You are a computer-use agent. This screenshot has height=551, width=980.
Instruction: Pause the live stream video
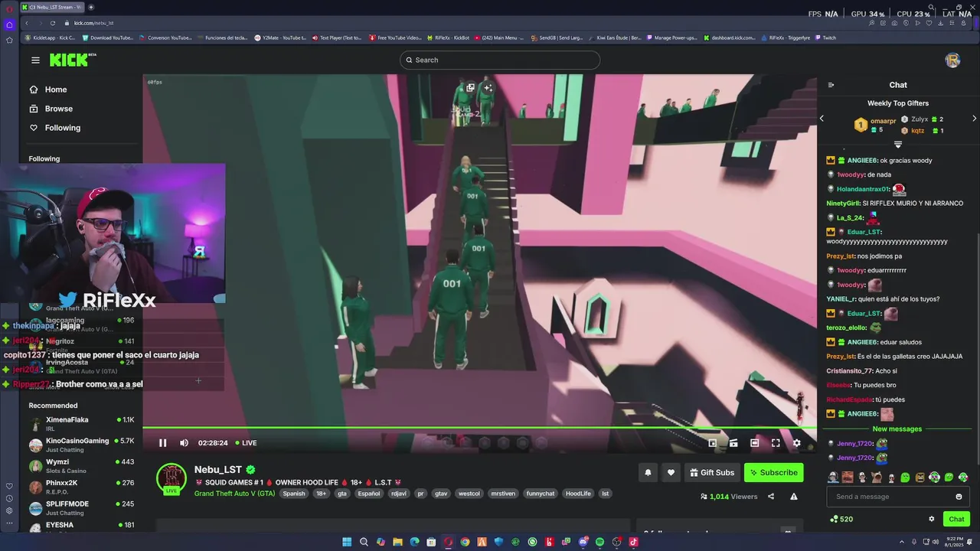click(x=162, y=443)
